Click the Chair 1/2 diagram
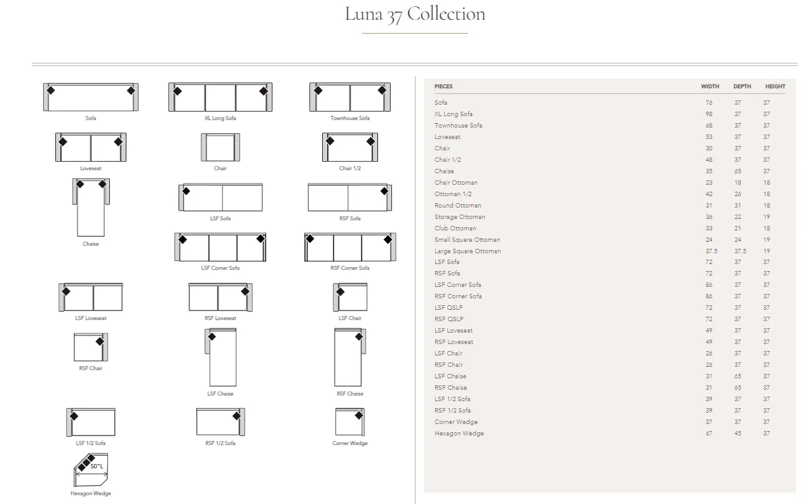Image resolution: width=812 pixels, height=504 pixels. tap(350, 147)
